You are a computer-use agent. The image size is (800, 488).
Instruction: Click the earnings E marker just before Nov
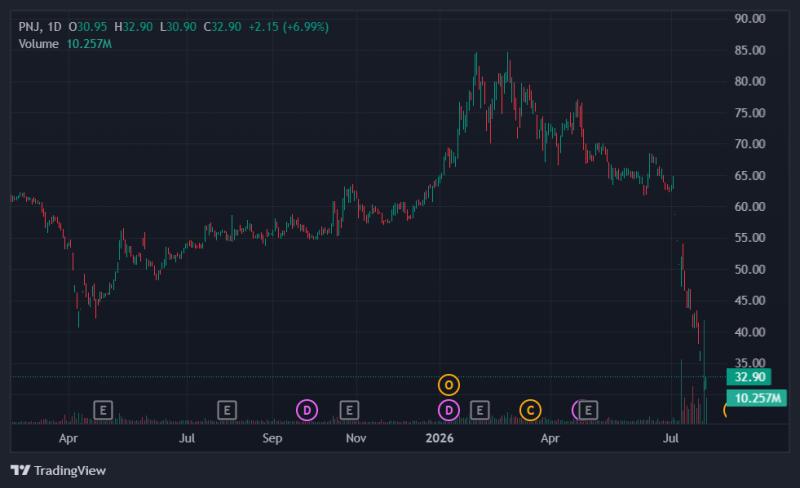[349, 410]
